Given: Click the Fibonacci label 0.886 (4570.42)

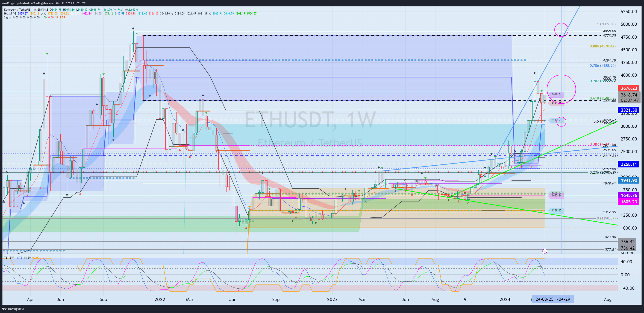Looking at the screenshot, I should pos(603,46).
